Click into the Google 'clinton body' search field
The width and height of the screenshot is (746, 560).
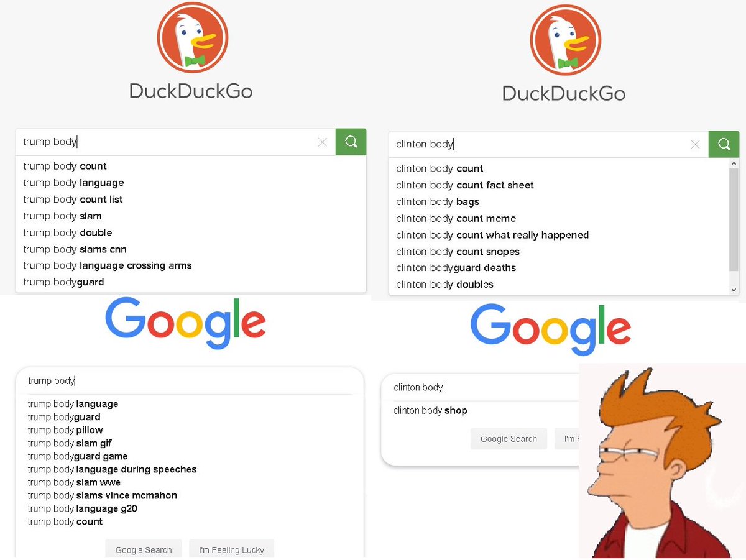(480, 387)
